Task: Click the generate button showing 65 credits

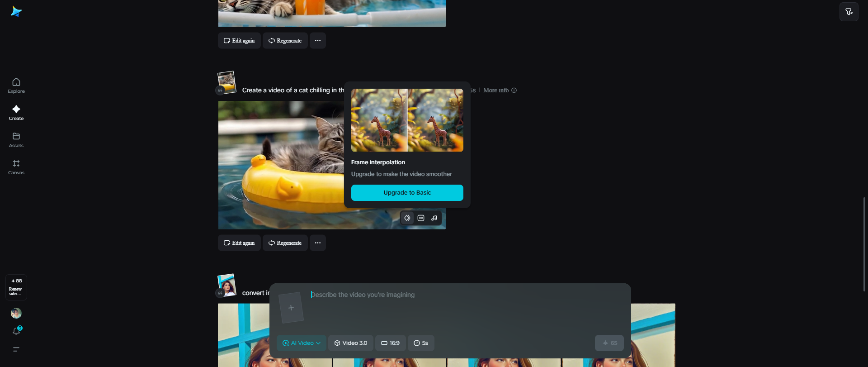Action: [609, 343]
